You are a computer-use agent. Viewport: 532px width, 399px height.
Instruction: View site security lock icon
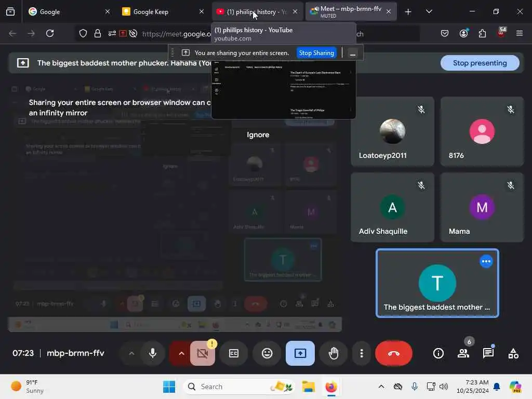pyautogui.click(x=98, y=33)
